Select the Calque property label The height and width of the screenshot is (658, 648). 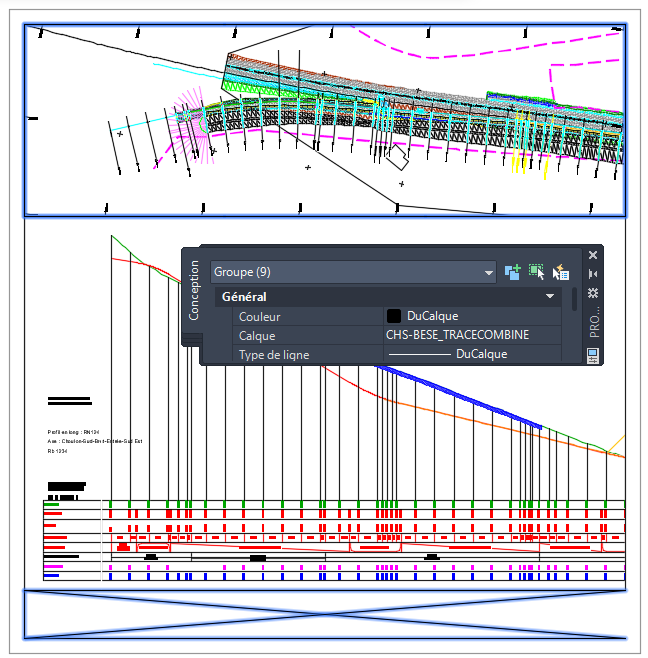coord(257,336)
